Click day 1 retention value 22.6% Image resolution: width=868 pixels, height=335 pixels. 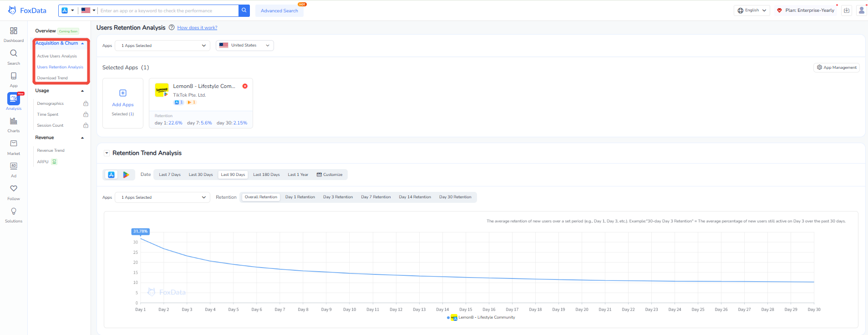click(175, 123)
